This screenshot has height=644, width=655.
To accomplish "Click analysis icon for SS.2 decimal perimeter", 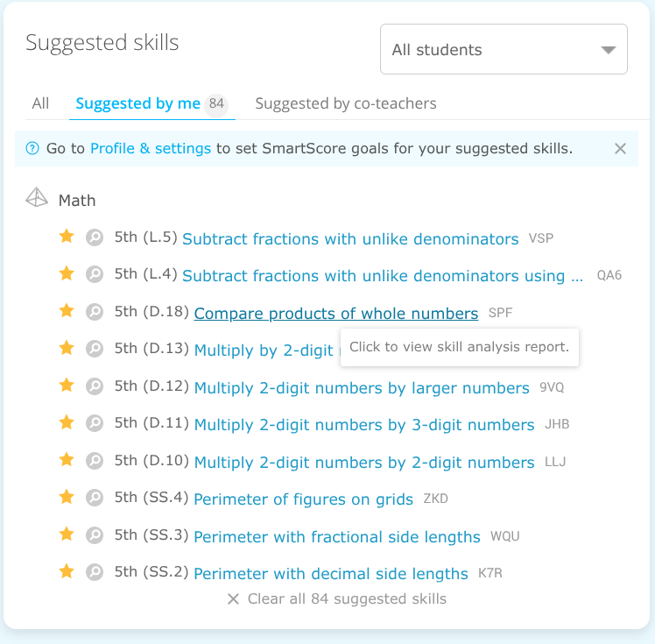I will tap(95, 572).
